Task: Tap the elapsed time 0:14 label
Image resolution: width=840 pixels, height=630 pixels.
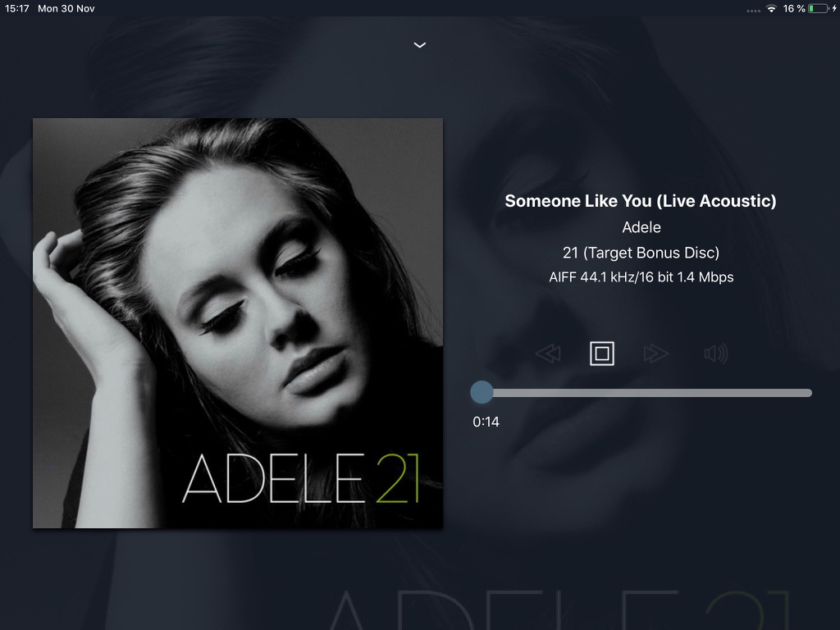Action: point(486,422)
